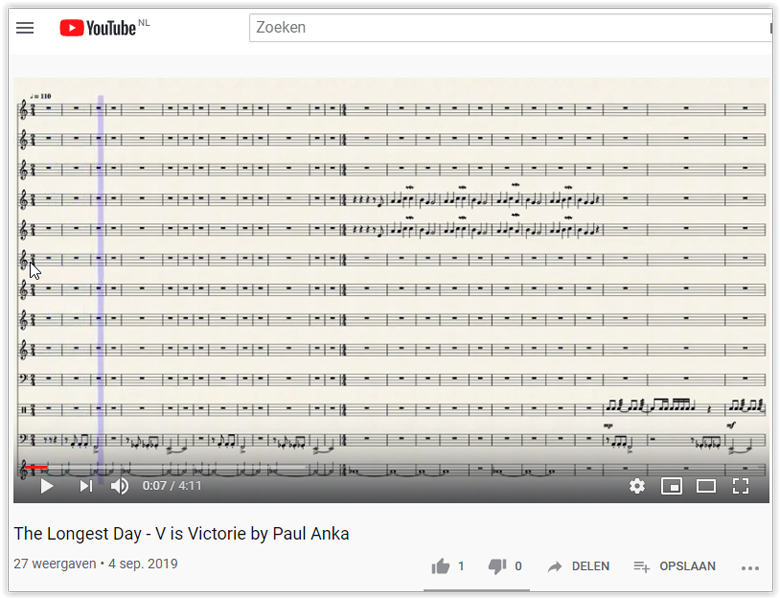This screenshot has width=780, height=599.
Task: Dislike the video with thumbs down
Action: (497, 566)
